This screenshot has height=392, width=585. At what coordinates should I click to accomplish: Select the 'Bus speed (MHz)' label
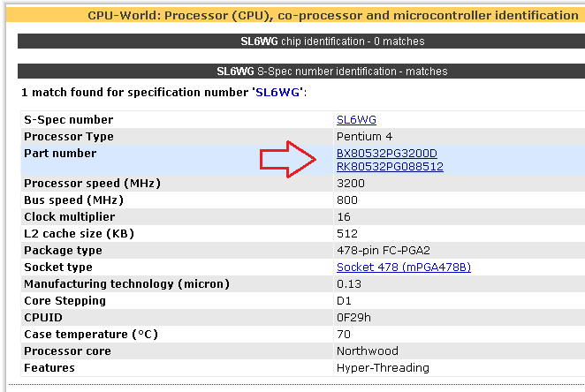pos(73,200)
